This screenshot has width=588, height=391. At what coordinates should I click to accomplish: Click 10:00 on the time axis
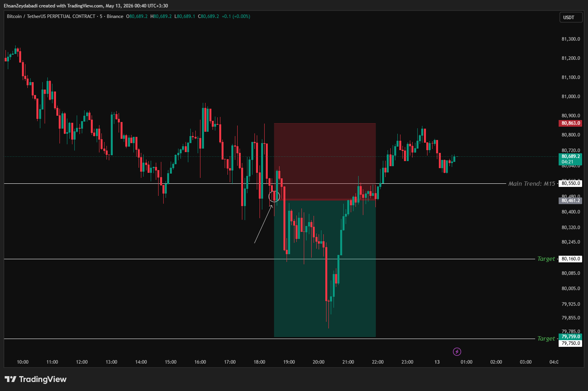[x=23, y=362]
